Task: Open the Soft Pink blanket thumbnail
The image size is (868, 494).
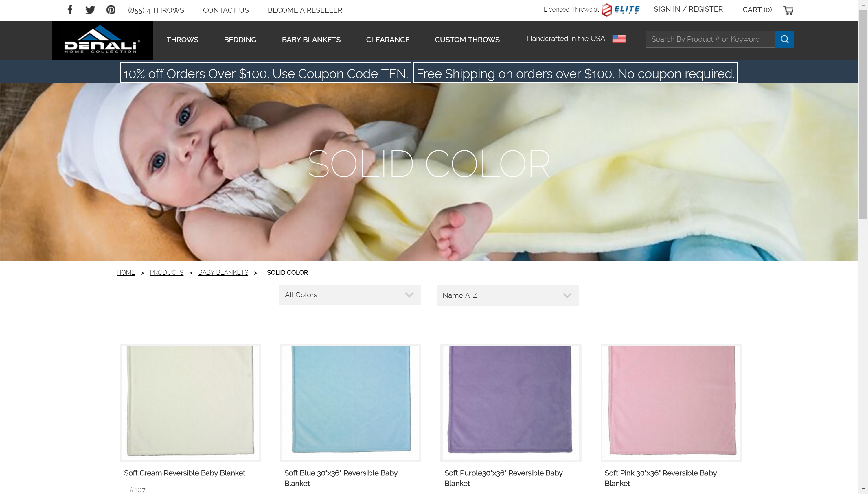Action: [671, 403]
